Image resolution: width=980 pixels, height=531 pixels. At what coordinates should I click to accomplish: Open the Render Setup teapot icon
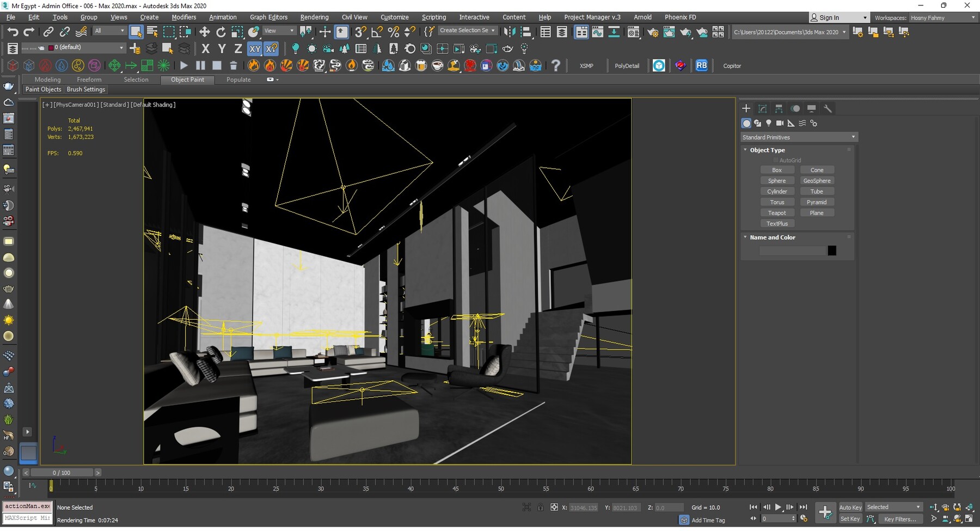[x=652, y=32]
